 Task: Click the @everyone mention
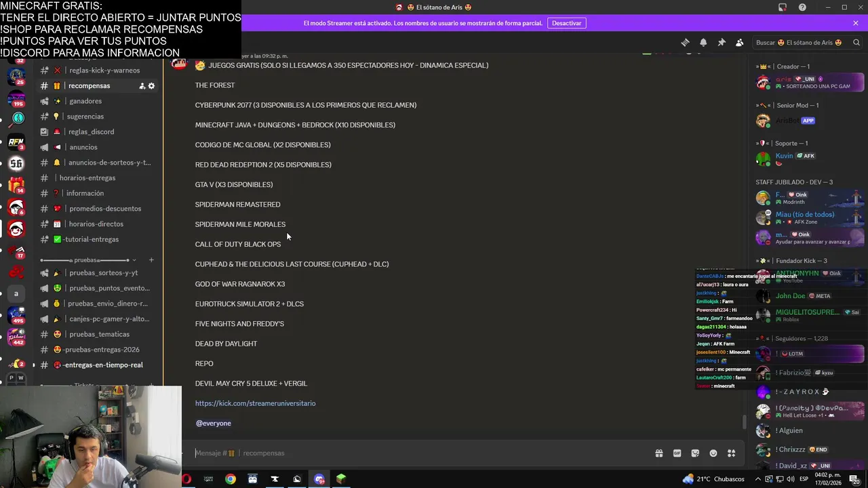pos(214,423)
